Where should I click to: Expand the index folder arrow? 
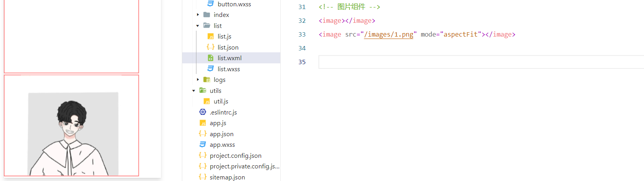(198, 15)
